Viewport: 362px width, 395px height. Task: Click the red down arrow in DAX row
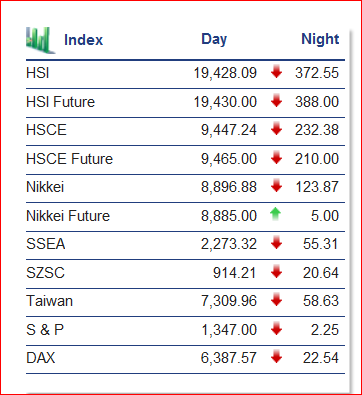pos(276,357)
